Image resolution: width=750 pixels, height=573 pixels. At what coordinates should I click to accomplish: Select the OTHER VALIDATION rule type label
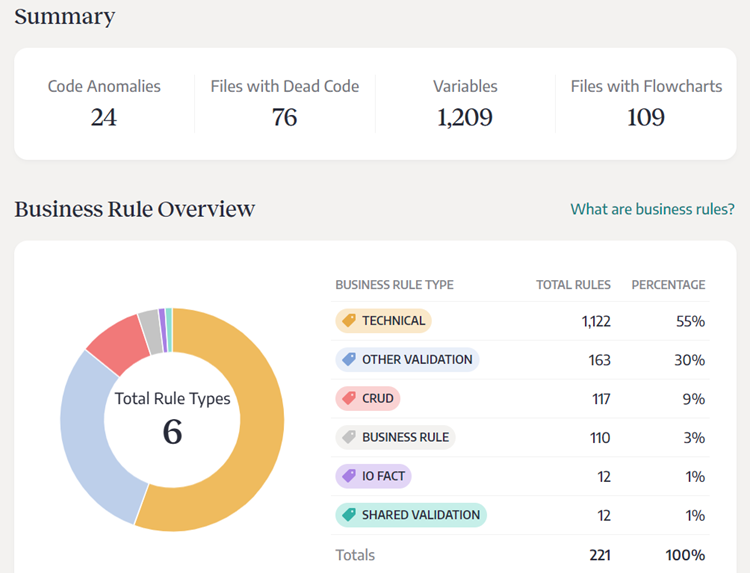[x=408, y=359]
